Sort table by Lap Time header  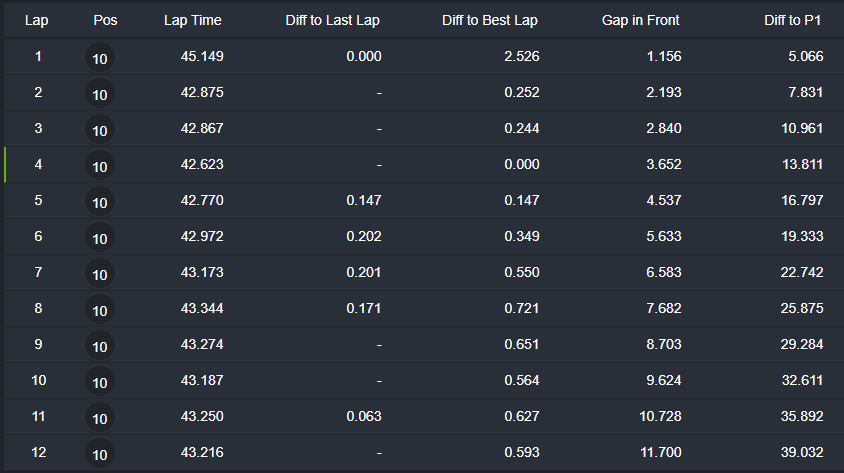[x=193, y=20]
